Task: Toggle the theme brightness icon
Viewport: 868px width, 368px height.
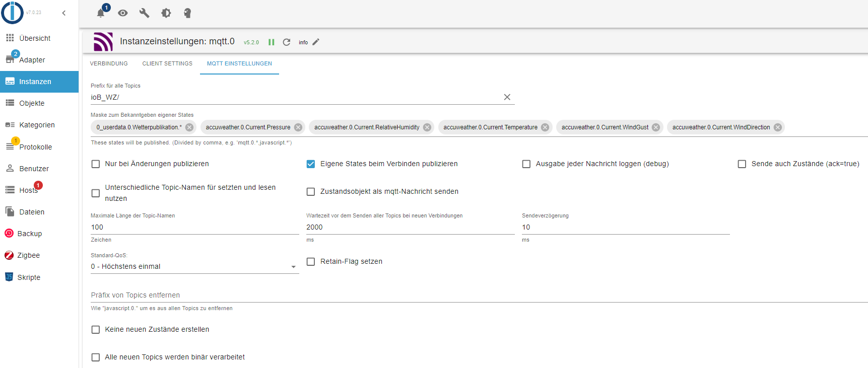Action: tap(166, 13)
